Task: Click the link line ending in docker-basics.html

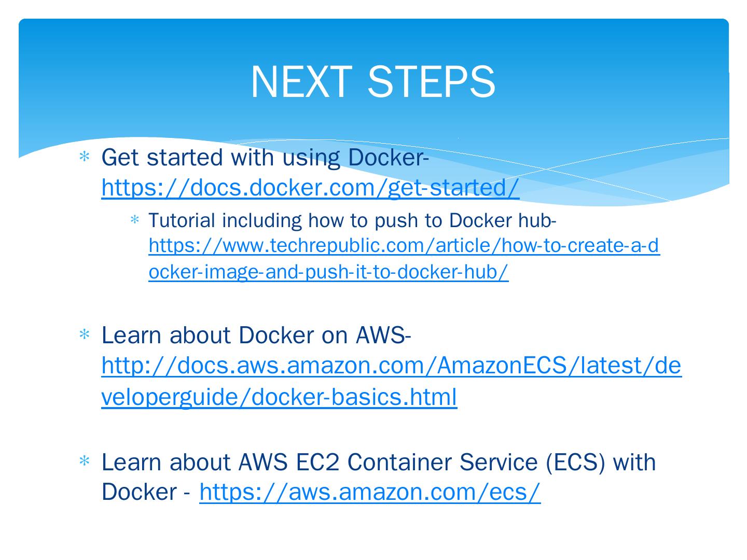Action: 279,397
